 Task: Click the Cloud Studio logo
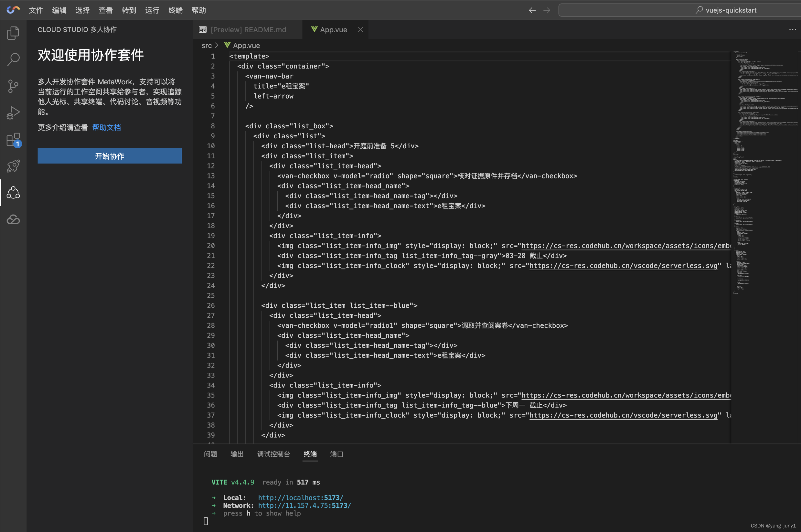(13, 10)
